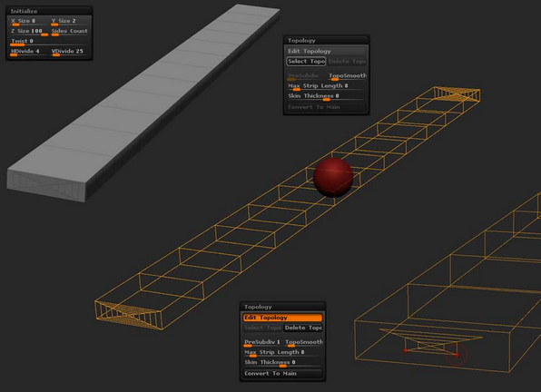
Task: Click Convert To Main in lower panel
Action: (282, 373)
